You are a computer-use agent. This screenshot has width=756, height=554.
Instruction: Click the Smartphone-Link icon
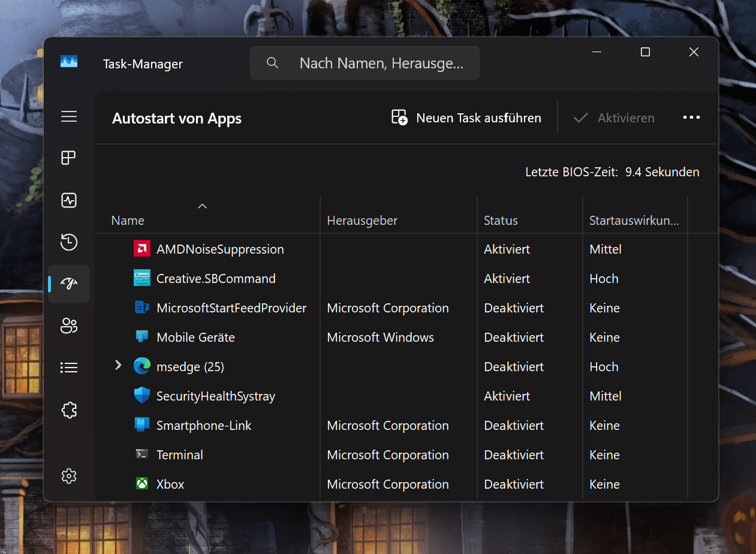click(142, 425)
